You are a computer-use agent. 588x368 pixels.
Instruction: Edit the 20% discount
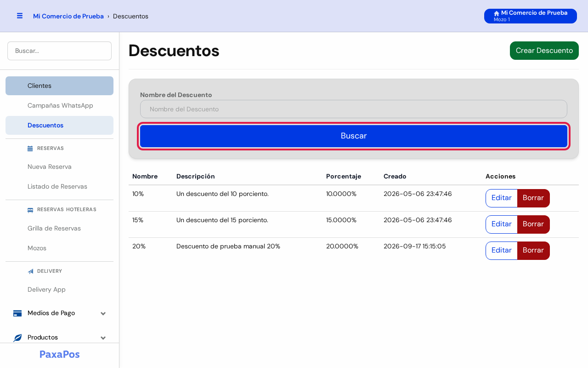coord(502,251)
